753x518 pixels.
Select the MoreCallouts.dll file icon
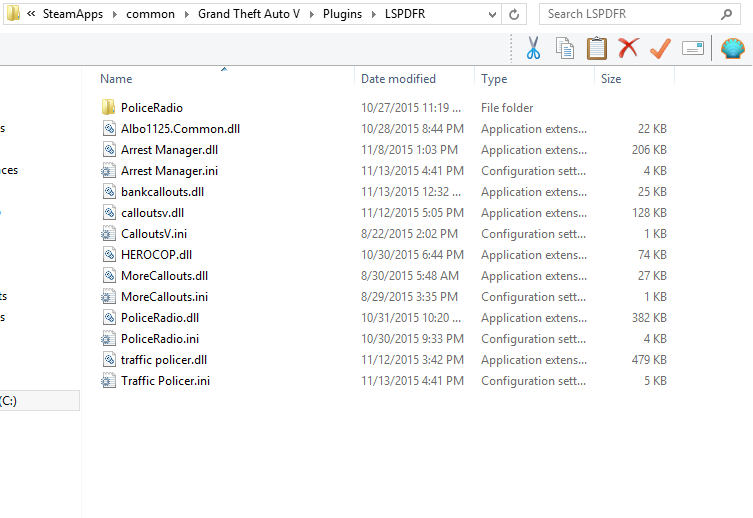pos(109,276)
